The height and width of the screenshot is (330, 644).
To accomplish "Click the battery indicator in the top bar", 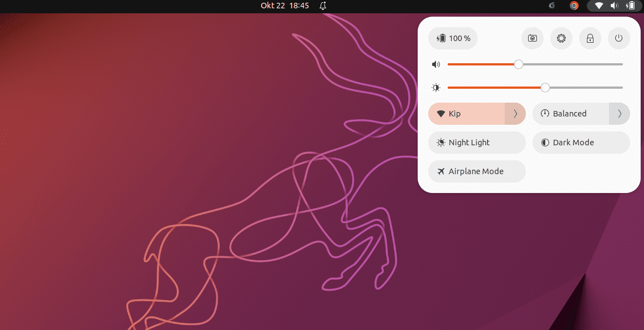I will pos(630,6).
